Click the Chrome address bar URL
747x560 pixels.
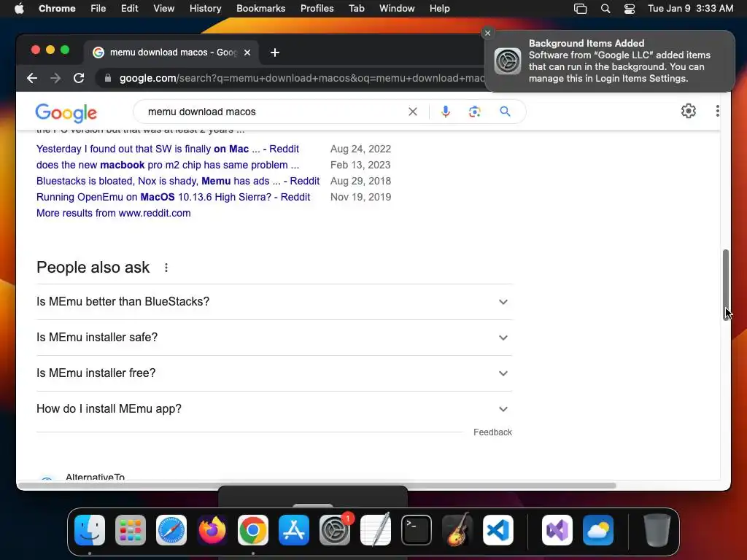301,78
